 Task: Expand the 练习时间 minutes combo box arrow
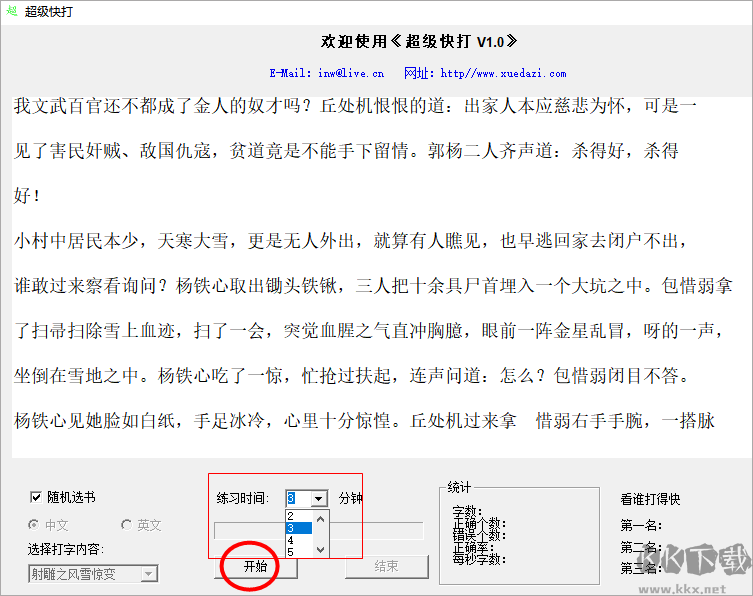318,499
